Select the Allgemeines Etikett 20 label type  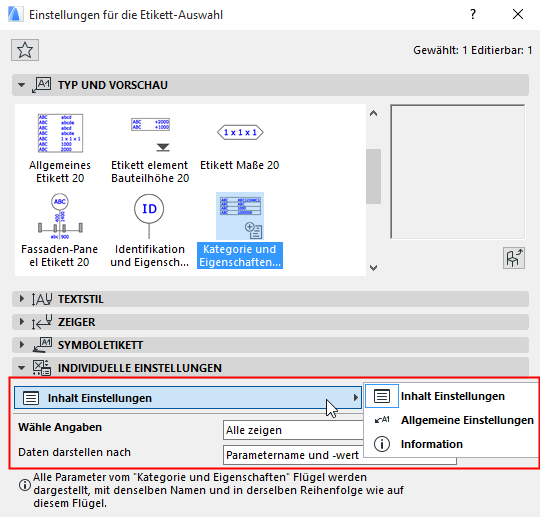tap(60, 148)
